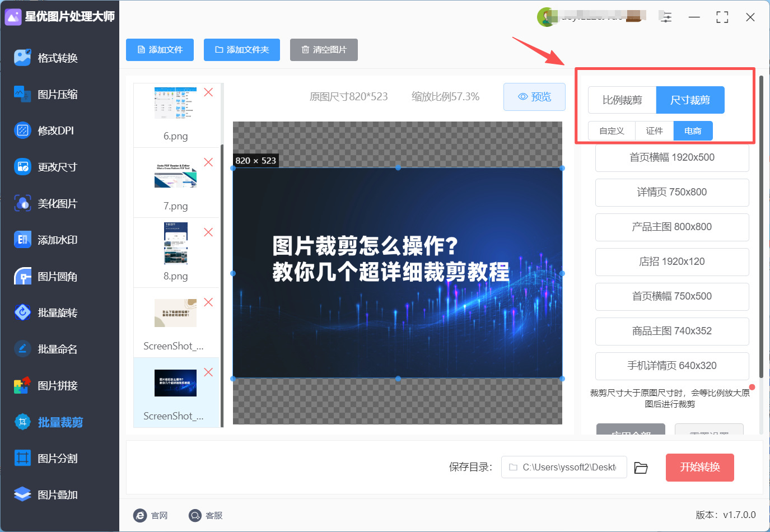Go to the 更改尺寸 resize tool
Viewport: 770px width, 532px height.
[46, 167]
